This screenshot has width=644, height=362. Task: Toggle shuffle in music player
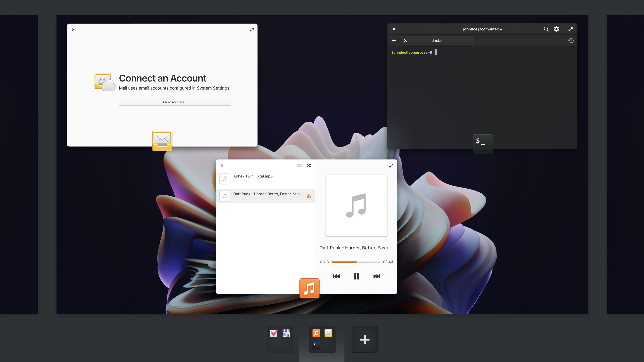(x=308, y=165)
